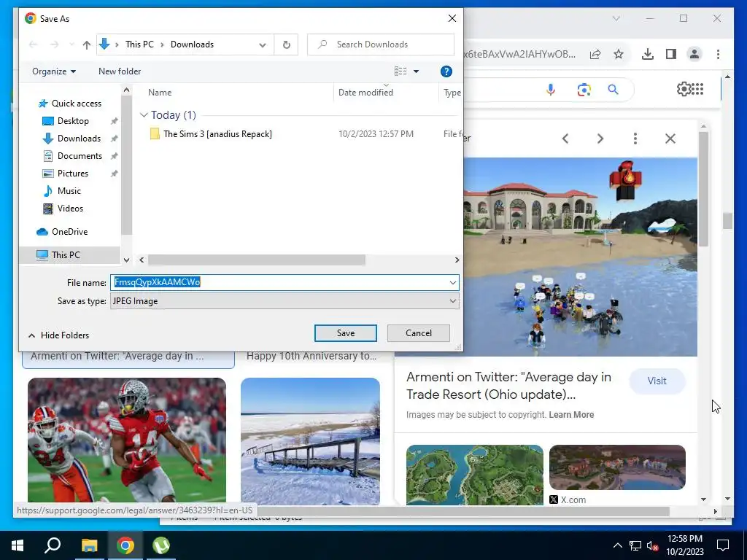This screenshot has height=560, width=747.
Task: Show previous image in preview panel
Action: coord(565,139)
